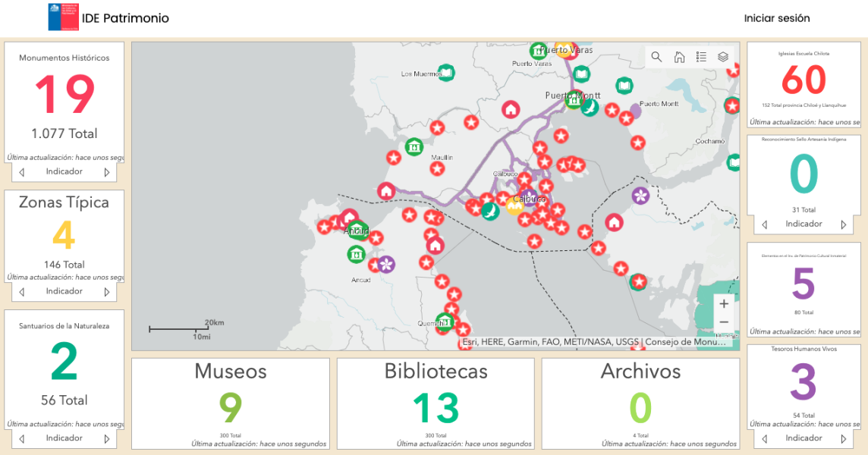Zoom in with the plus button
The image size is (868, 455).
point(724,303)
